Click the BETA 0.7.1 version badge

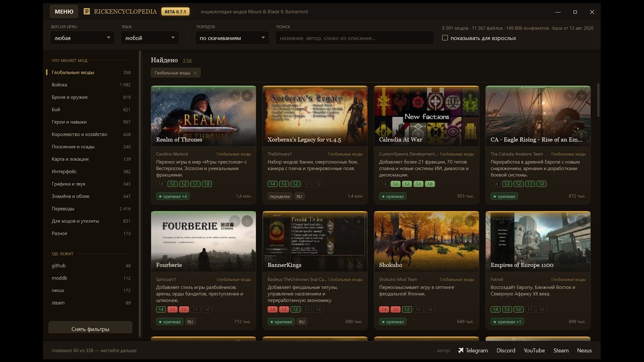[175, 12]
